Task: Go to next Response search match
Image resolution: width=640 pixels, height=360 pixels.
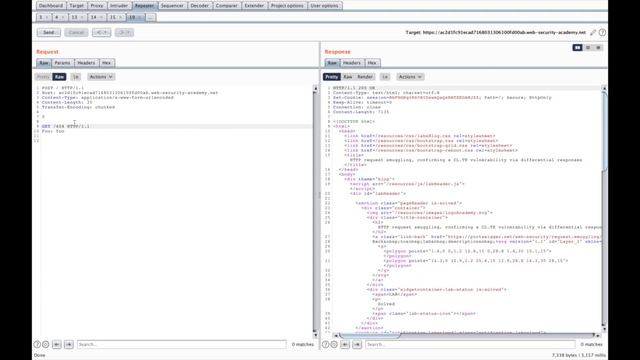Action: [x=357, y=344]
